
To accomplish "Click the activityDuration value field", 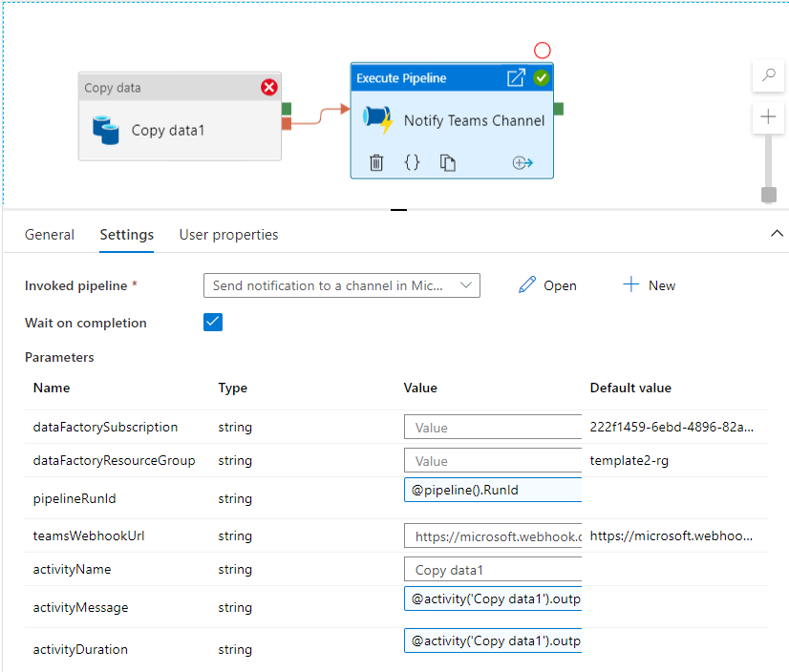I will (493, 640).
